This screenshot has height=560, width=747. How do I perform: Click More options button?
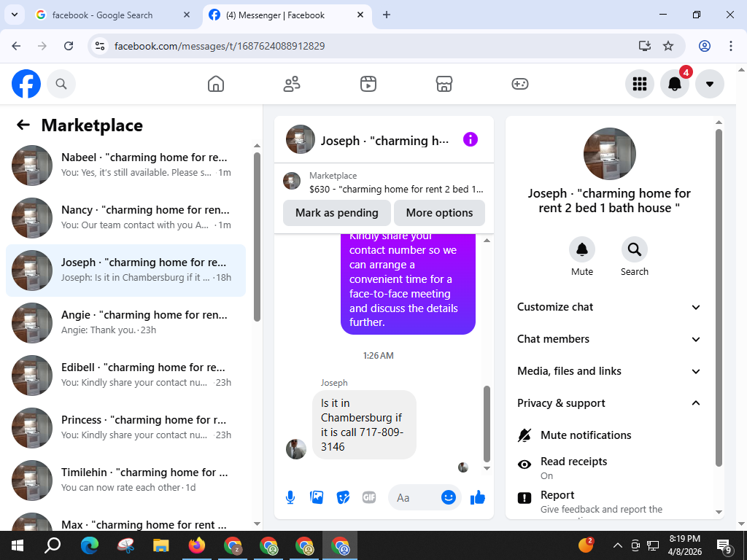click(x=439, y=213)
